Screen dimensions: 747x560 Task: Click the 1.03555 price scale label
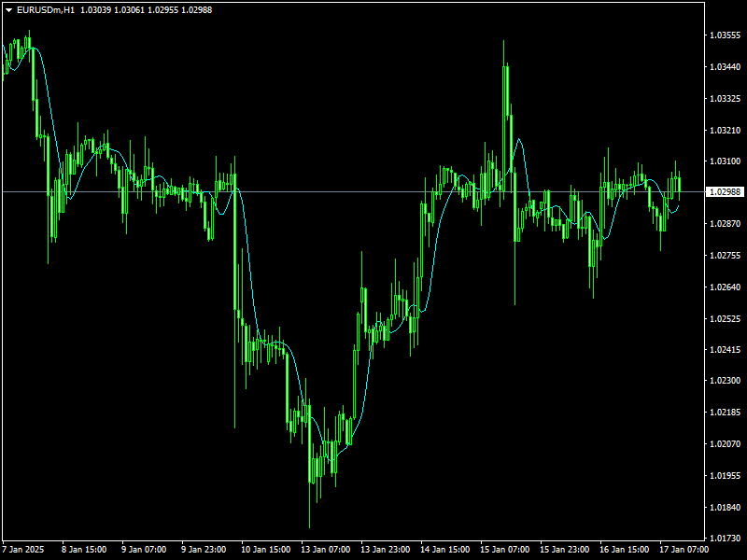726,35
